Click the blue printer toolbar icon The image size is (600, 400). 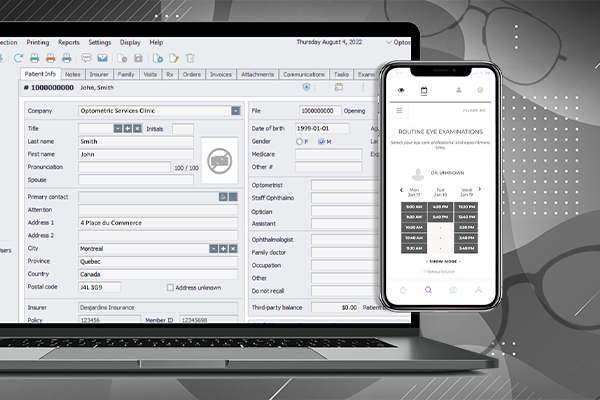(67, 58)
